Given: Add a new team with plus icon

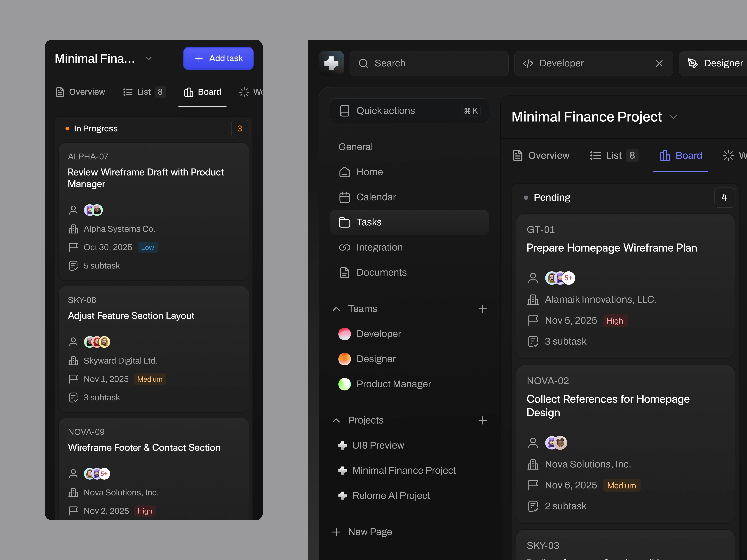Looking at the screenshot, I should pyautogui.click(x=483, y=309).
